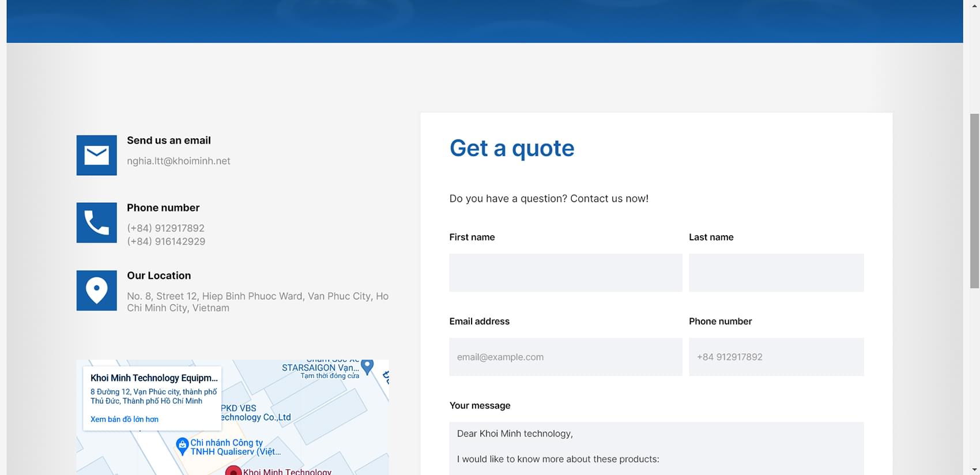Click the (+84) 916142929 phone number
The width and height of the screenshot is (980, 475).
click(166, 242)
